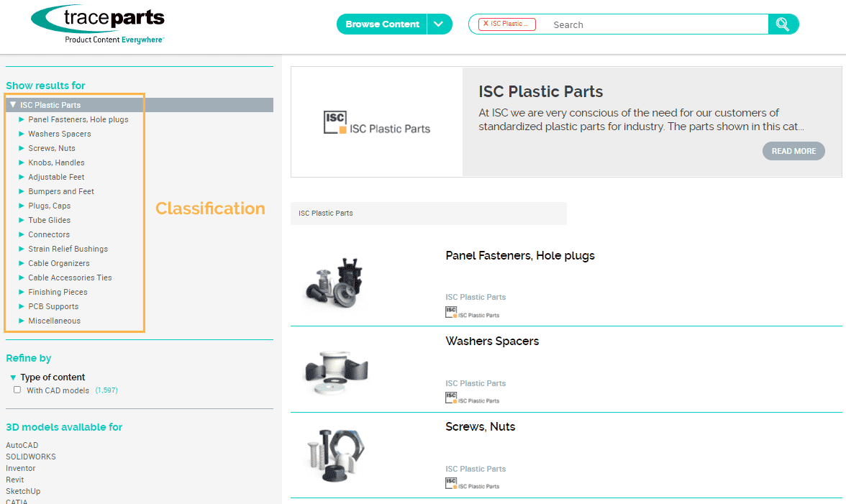Click ISC logo under Screws, Nuts result

pyautogui.click(x=451, y=483)
